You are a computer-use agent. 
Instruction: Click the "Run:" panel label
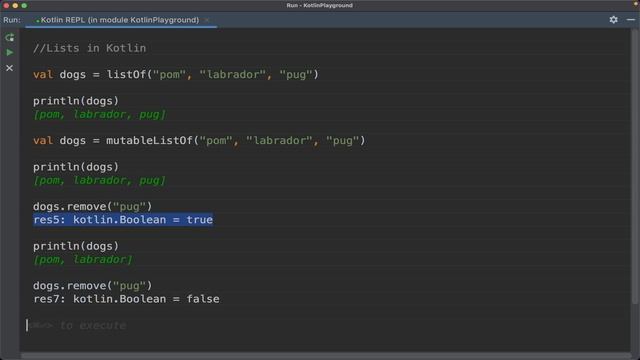pos(12,20)
